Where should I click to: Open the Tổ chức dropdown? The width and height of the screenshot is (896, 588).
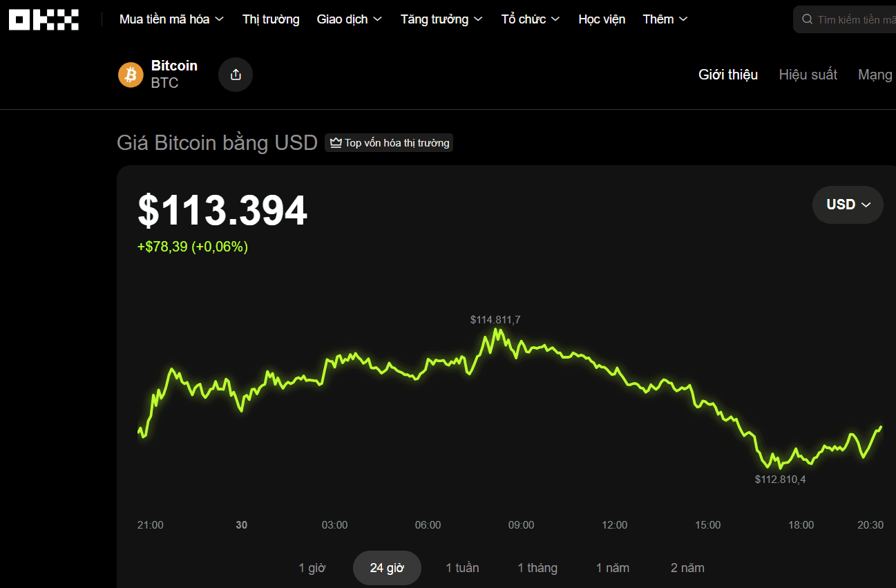pos(530,19)
